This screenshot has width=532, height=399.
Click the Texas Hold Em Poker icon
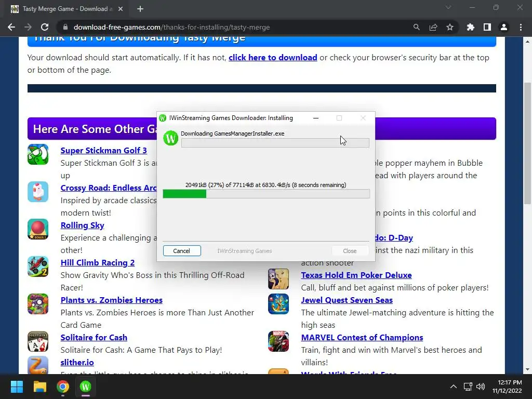(278, 279)
